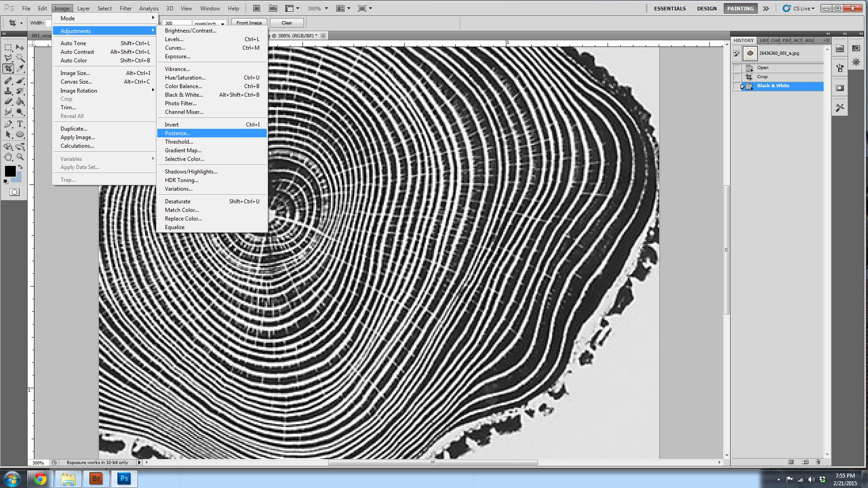The image size is (868, 488).
Task: Open the History panel options menu
Action: (826, 40)
